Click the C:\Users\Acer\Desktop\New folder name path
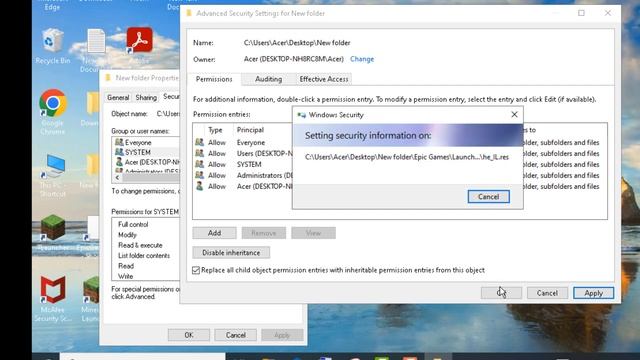The height and width of the screenshot is (360, 640). (297, 43)
